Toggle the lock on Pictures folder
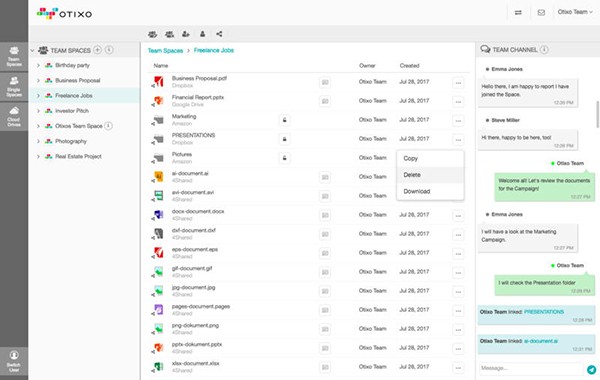This screenshot has width=600, height=380. (284, 158)
